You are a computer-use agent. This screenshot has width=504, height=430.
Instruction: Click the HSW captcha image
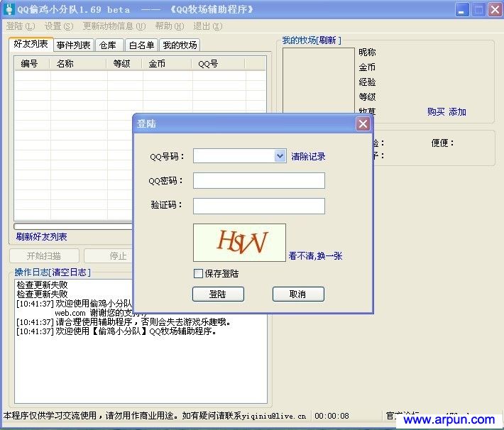(239, 243)
